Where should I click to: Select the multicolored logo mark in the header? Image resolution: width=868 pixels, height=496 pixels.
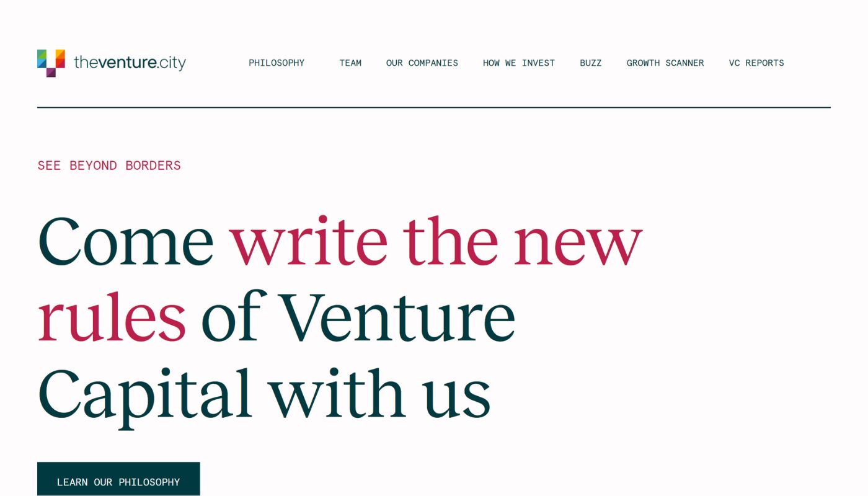(x=50, y=62)
